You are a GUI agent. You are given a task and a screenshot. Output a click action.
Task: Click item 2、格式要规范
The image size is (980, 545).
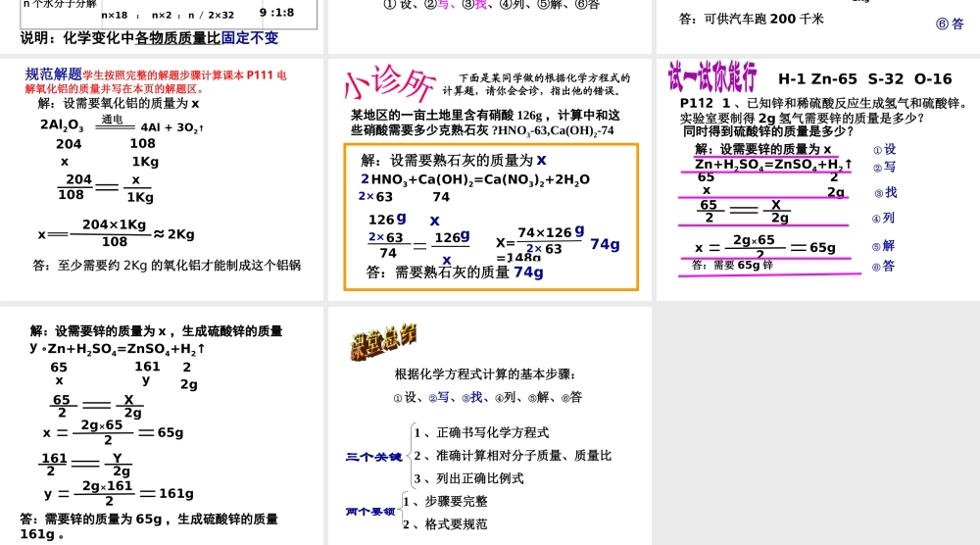pyautogui.click(x=445, y=524)
